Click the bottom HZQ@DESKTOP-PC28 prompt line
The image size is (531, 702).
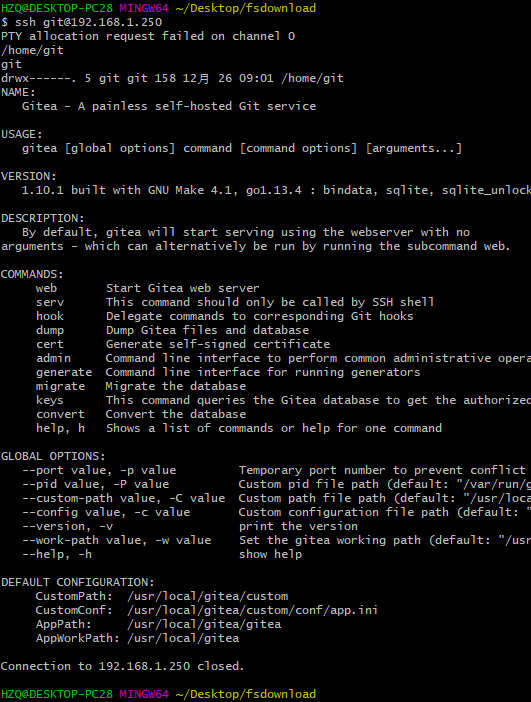pos(158,694)
